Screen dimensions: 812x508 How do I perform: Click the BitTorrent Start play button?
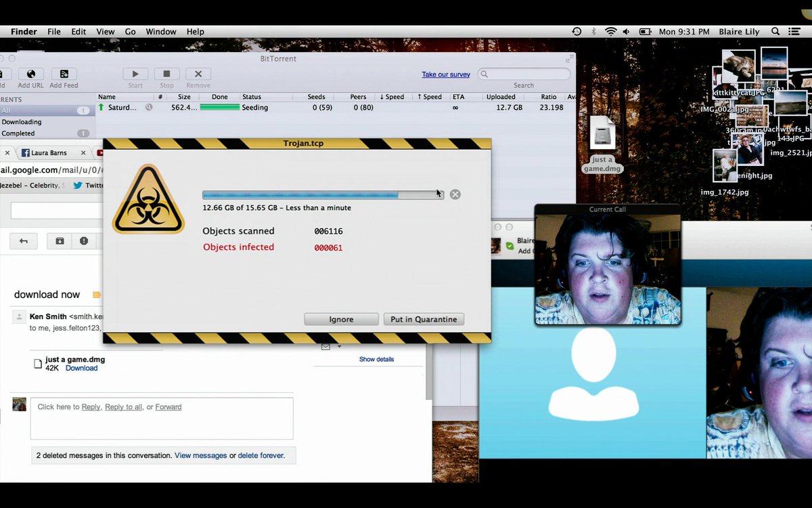(x=135, y=74)
